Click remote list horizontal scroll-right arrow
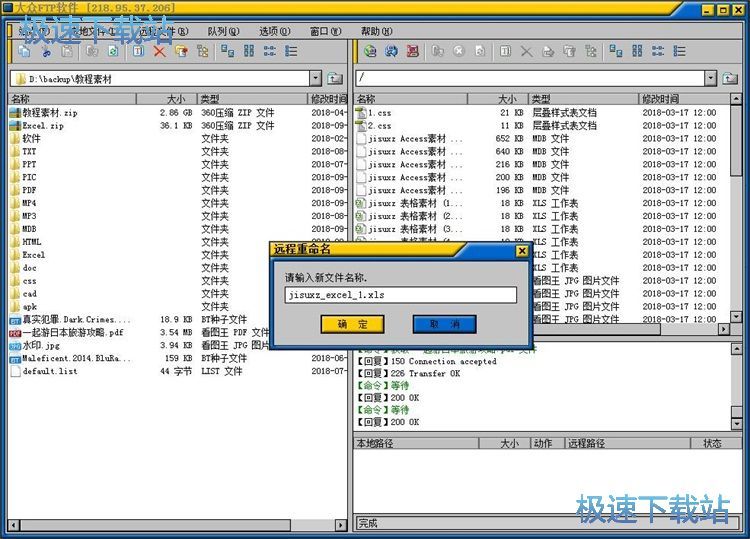 (724, 329)
